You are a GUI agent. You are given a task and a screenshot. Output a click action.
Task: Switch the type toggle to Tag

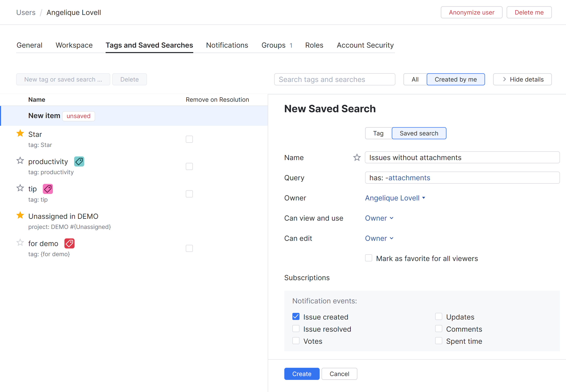[378, 133]
